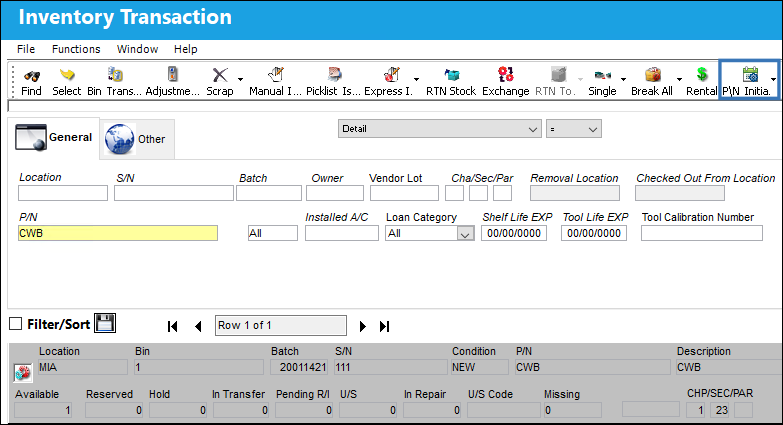The image size is (783, 425).
Task: Expand the Scrap dropdown arrow
Action: [241, 79]
